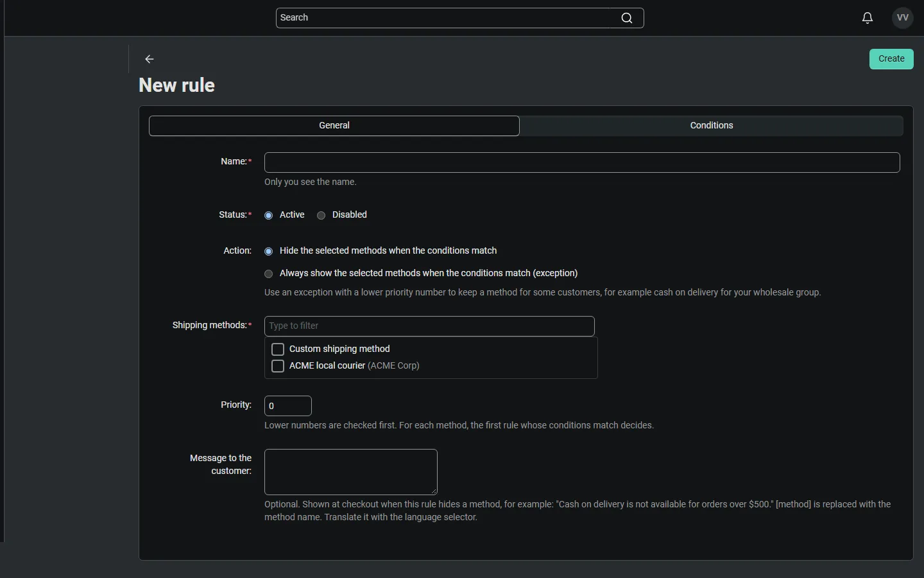The height and width of the screenshot is (578, 924).
Task: Click the resize handle of message textarea
Action: (434, 491)
